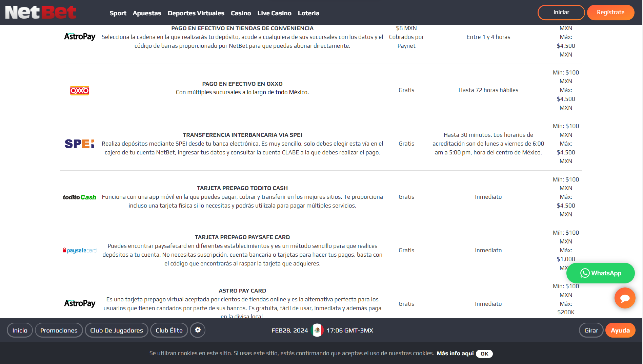The height and width of the screenshot is (364, 643).
Task: Click 'Cobrados por Paynet' fee text
Action: (x=406, y=41)
